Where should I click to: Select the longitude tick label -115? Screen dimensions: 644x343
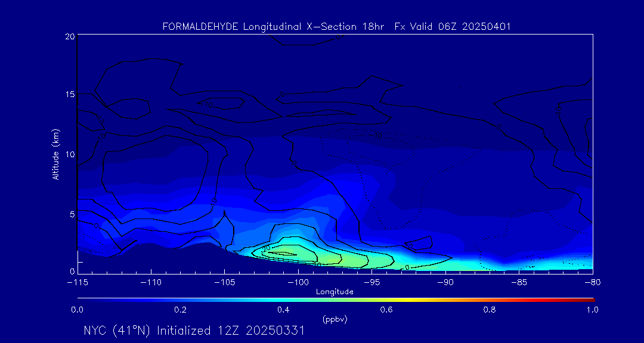[77, 283]
